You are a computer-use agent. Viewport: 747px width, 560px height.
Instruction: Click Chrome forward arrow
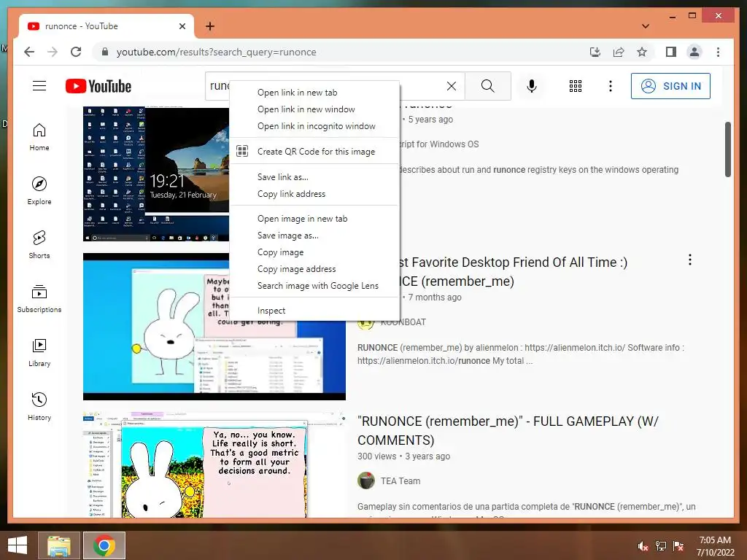[53, 52]
